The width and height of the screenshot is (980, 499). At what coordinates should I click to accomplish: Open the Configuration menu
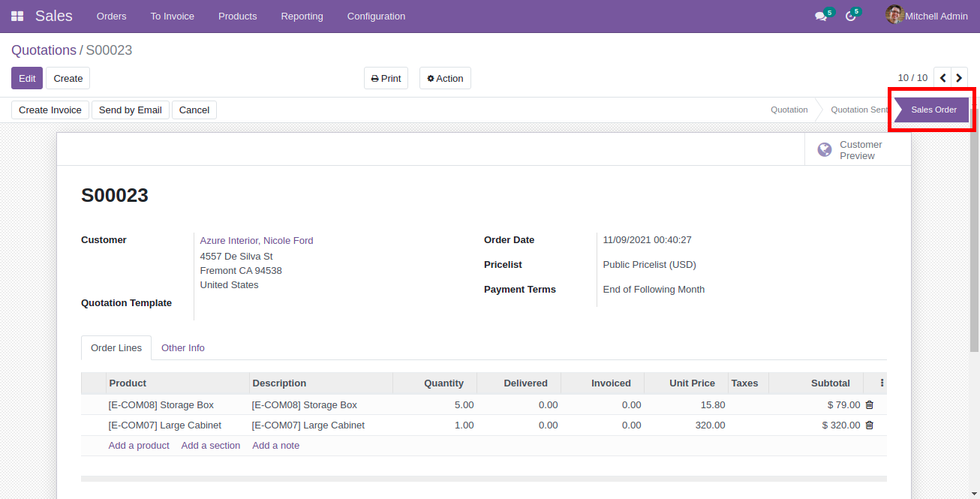click(x=376, y=17)
